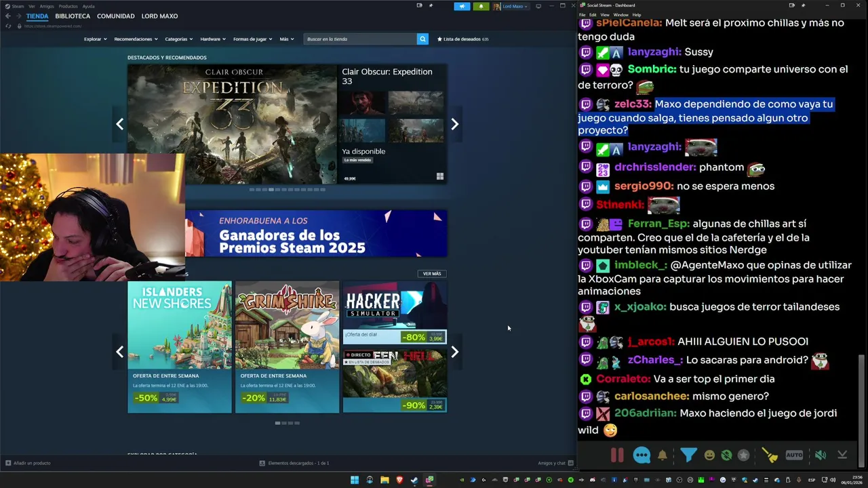Click the -90% discounted game card
868x488 pixels.
395,381
